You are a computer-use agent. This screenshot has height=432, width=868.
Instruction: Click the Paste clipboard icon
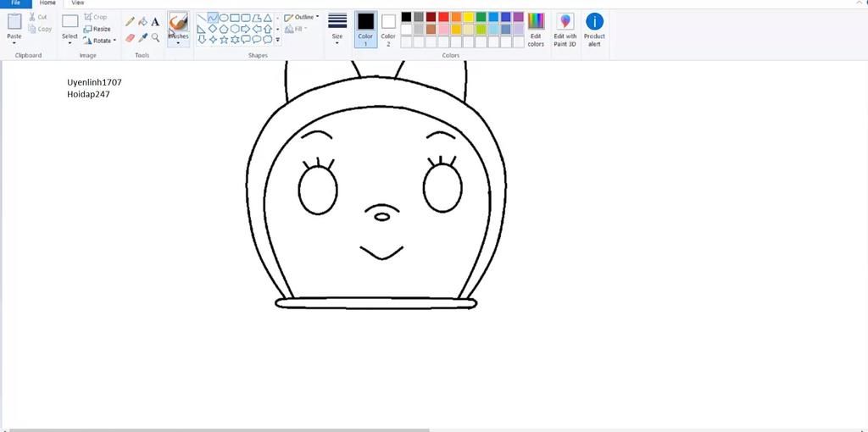tap(14, 21)
